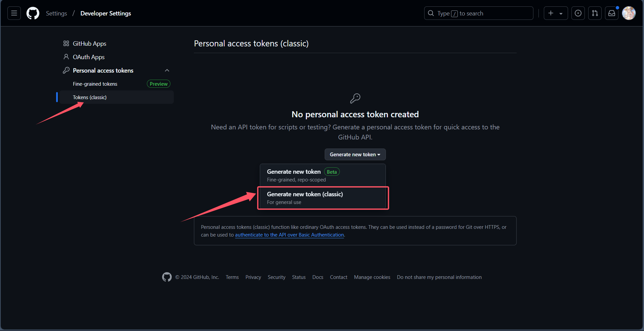644x331 pixels.
Task: Select Generate new token (classic) option
Action: click(323, 198)
